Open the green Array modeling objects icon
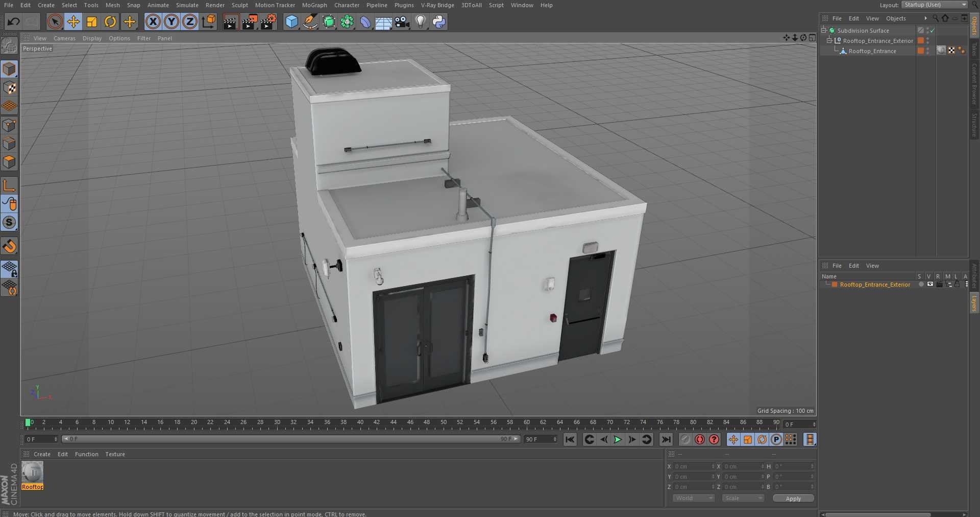 tap(347, 21)
